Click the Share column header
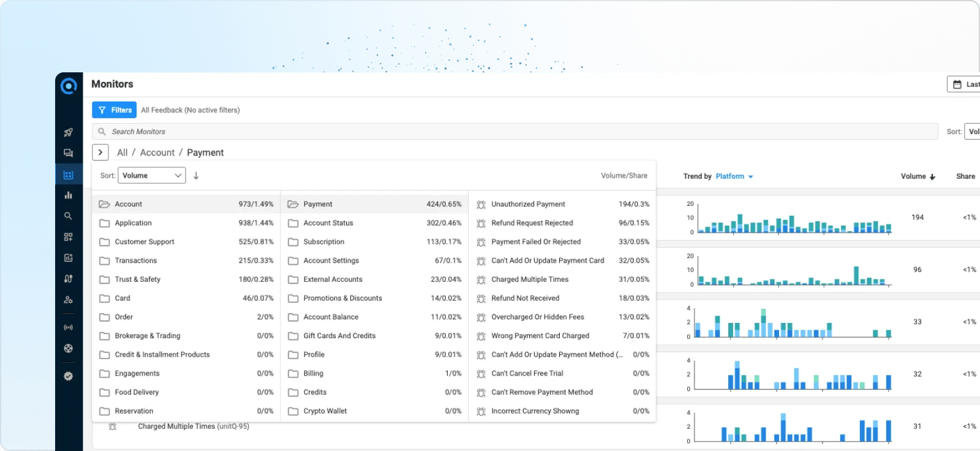The height and width of the screenshot is (451, 980). click(x=965, y=176)
